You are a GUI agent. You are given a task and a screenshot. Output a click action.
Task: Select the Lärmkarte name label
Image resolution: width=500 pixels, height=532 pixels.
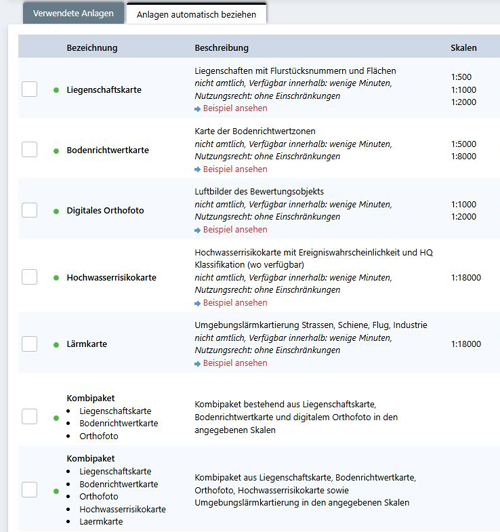click(x=87, y=344)
